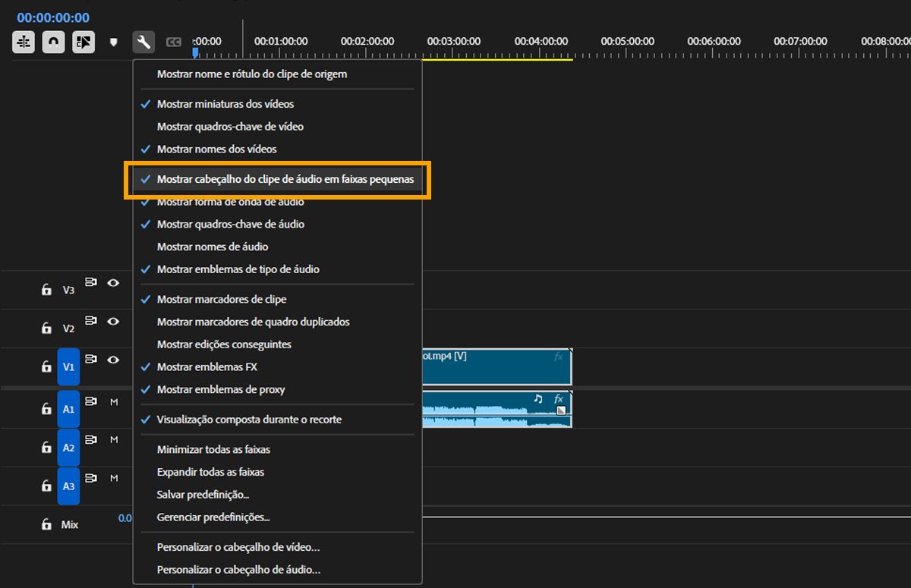Click the blue playhead timecode 00:00:00:00
This screenshot has width=911, height=588.
[53, 17]
